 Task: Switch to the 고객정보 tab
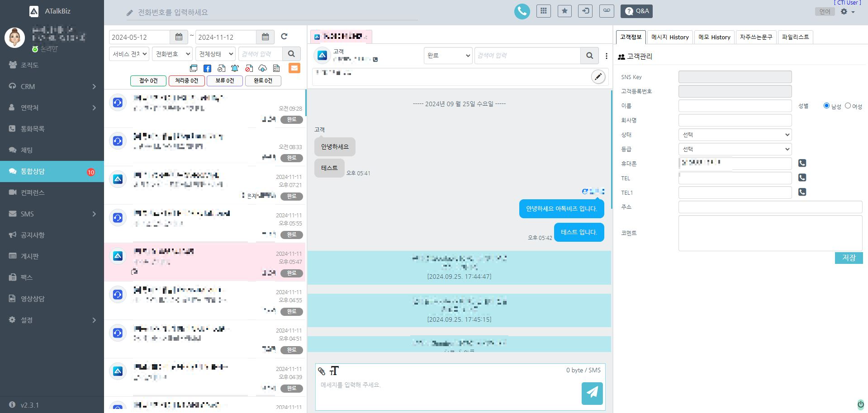click(631, 37)
